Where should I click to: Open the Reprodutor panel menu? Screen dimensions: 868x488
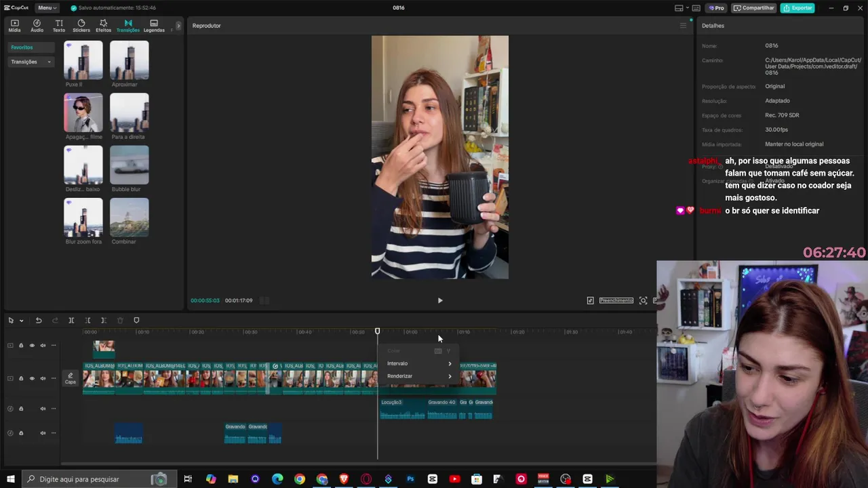683,26
